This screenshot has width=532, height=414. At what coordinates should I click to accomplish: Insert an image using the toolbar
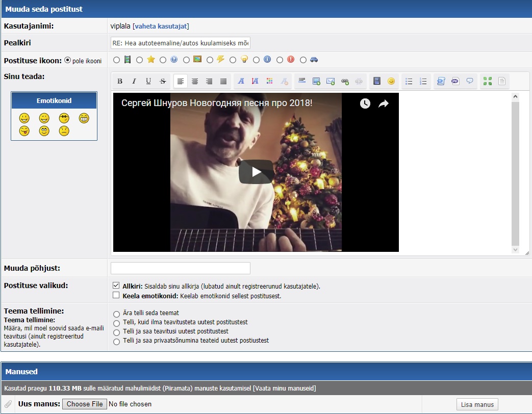coord(316,81)
